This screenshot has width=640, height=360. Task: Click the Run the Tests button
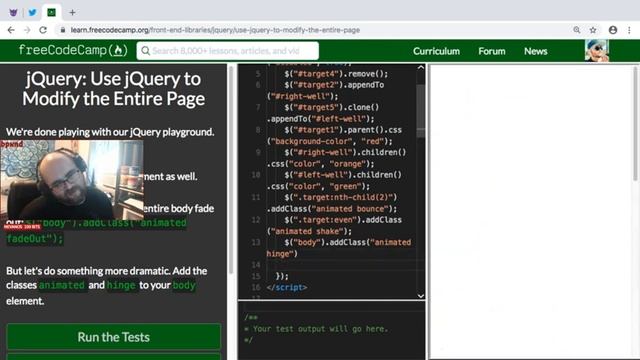(113, 337)
